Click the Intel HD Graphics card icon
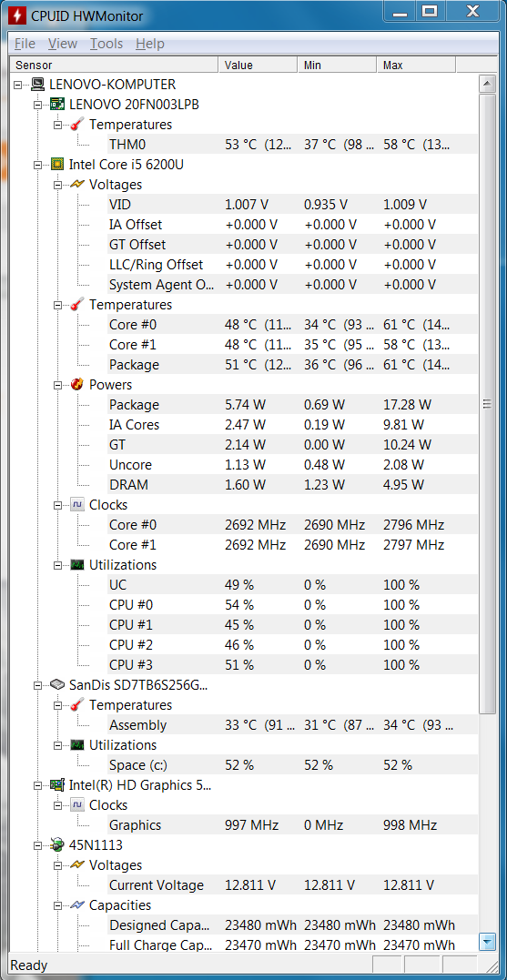Screen dimensions: 507x980 click(57, 785)
